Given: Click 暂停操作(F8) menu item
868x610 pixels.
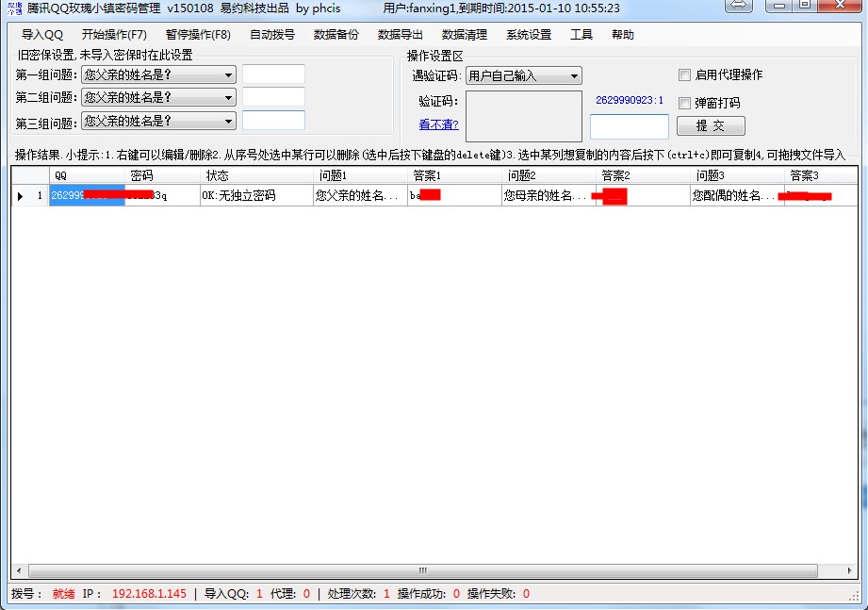Looking at the screenshot, I should [198, 35].
